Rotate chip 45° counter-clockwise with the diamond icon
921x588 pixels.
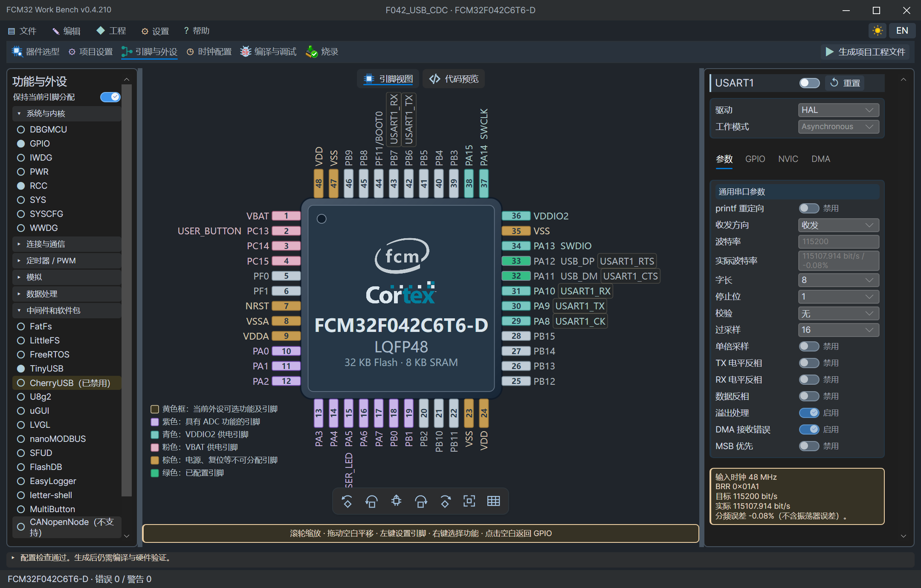pos(347,502)
